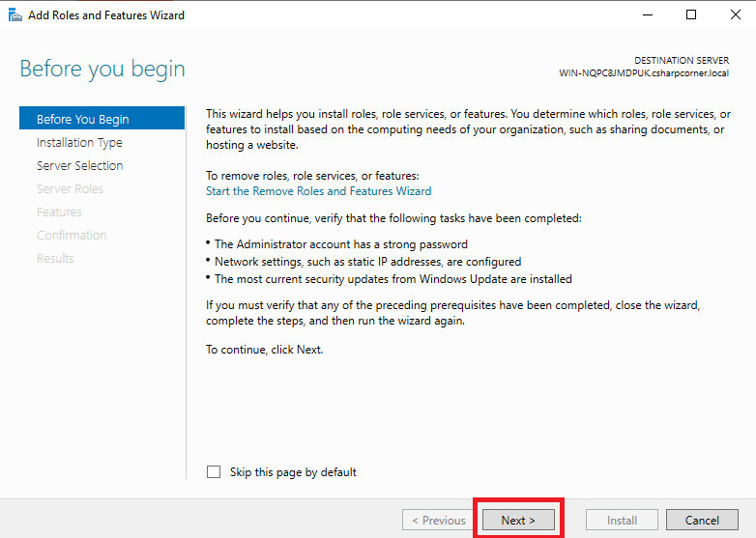
Task: Tick the 'Skip this page by default' checkbox
Action: click(x=214, y=472)
